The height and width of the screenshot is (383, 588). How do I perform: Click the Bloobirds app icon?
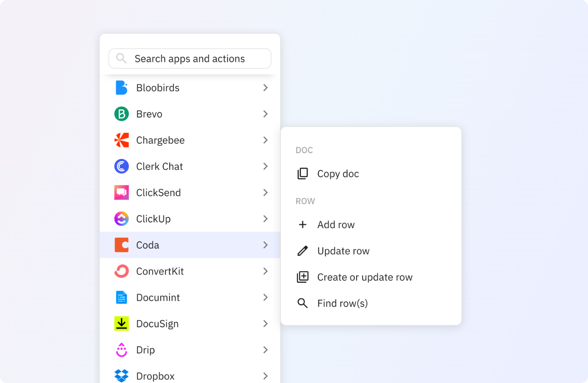[x=121, y=87]
